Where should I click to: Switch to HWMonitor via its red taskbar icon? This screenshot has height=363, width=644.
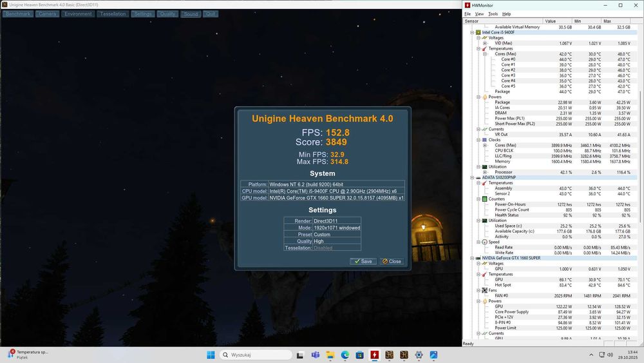point(375,355)
